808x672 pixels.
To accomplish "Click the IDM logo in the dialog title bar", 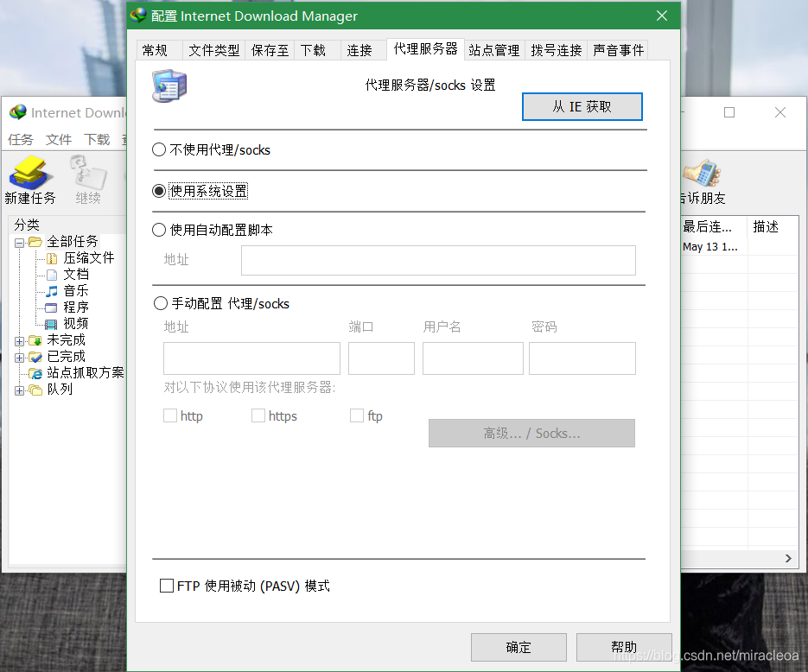I will pyautogui.click(x=138, y=16).
